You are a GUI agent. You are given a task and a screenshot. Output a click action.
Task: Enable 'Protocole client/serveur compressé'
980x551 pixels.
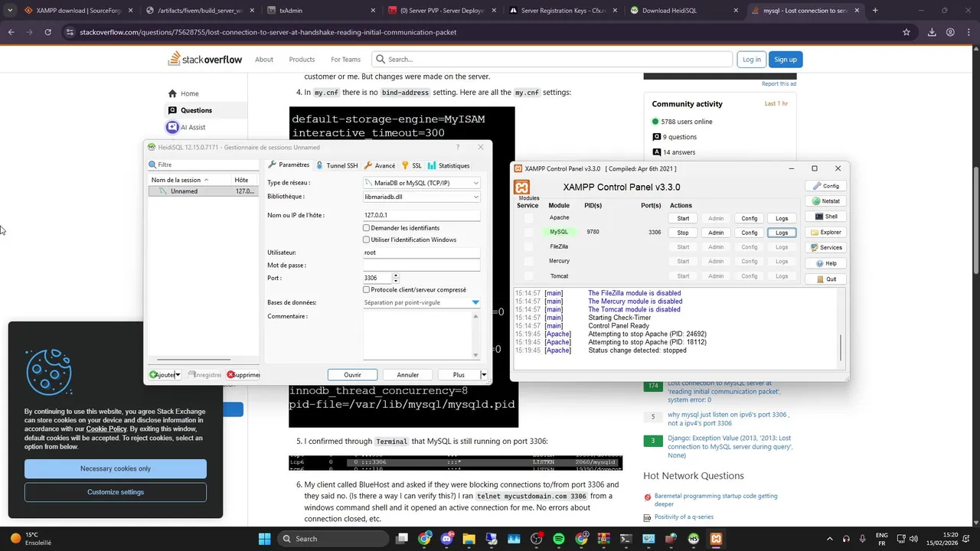pyautogui.click(x=366, y=290)
